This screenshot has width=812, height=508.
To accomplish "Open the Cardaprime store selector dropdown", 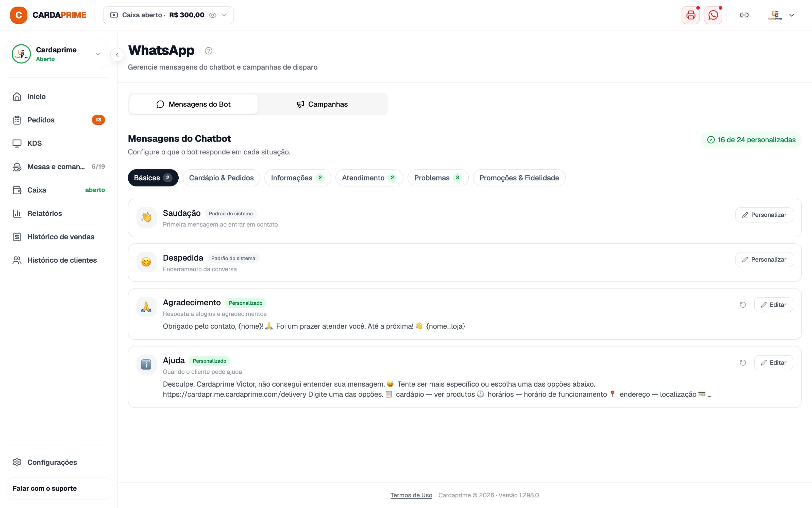I will (x=57, y=54).
